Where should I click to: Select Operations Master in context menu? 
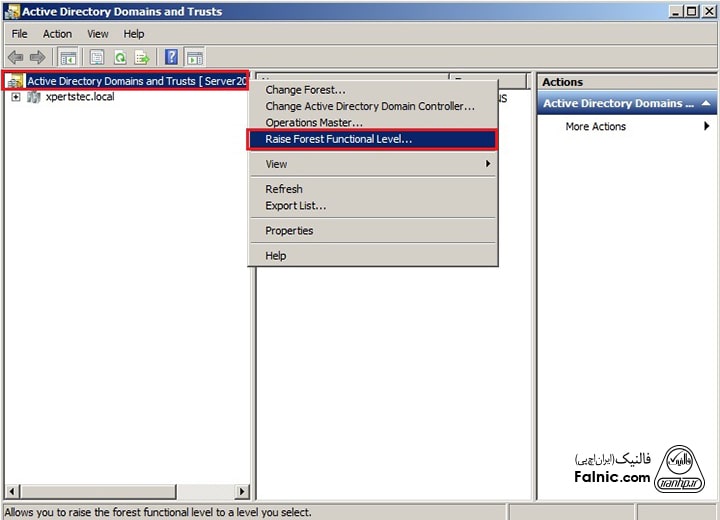pos(313,123)
